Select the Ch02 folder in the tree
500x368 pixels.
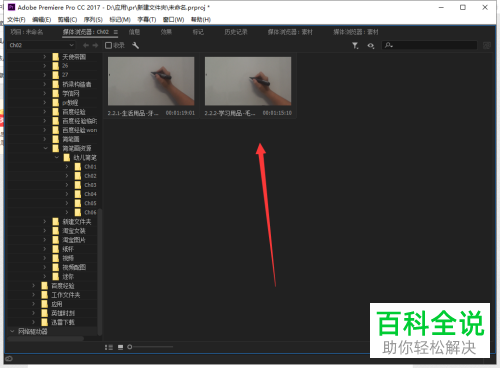90,176
